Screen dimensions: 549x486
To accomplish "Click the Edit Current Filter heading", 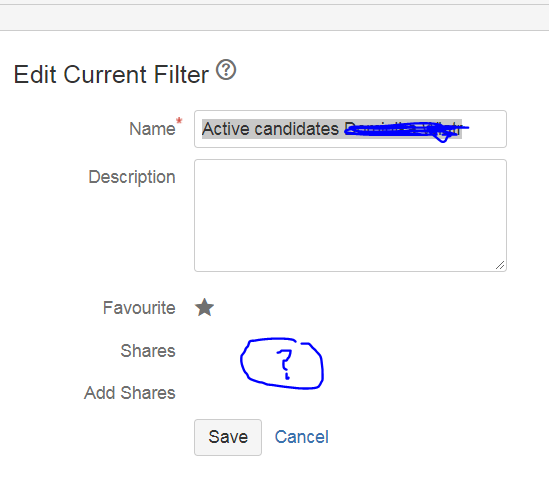I will tap(111, 75).
